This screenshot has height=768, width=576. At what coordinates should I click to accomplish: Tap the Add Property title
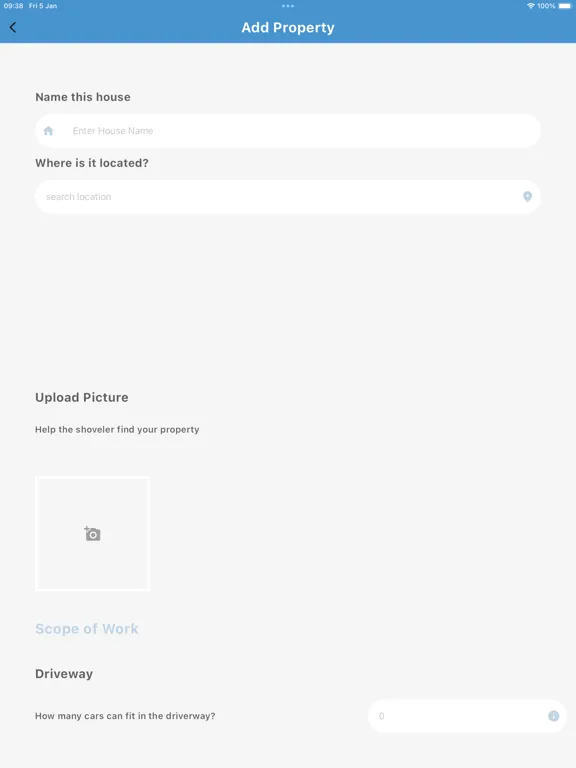click(x=288, y=27)
